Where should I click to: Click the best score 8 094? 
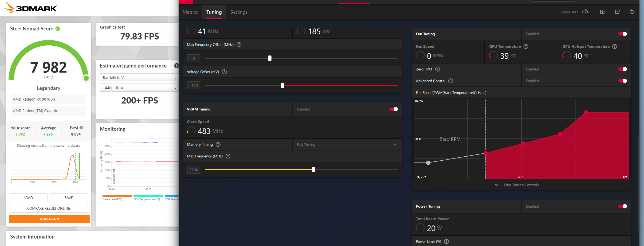pyautogui.click(x=76, y=134)
